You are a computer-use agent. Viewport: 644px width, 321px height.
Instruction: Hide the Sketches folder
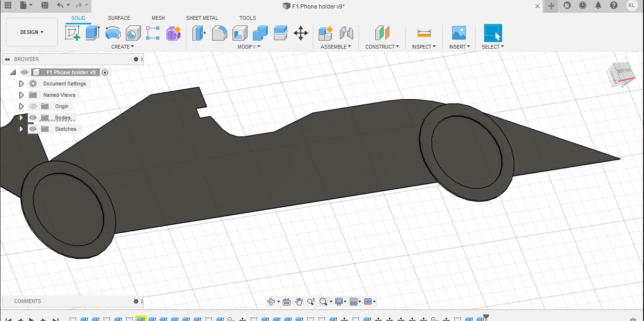point(33,129)
